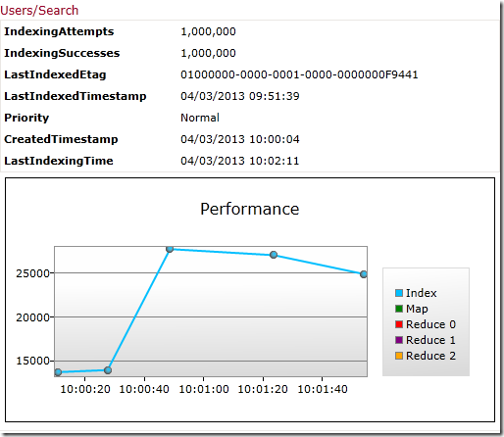Click the CreatedTimestamp field label
This screenshot has height=437, width=504.
[x=61, y=139]
